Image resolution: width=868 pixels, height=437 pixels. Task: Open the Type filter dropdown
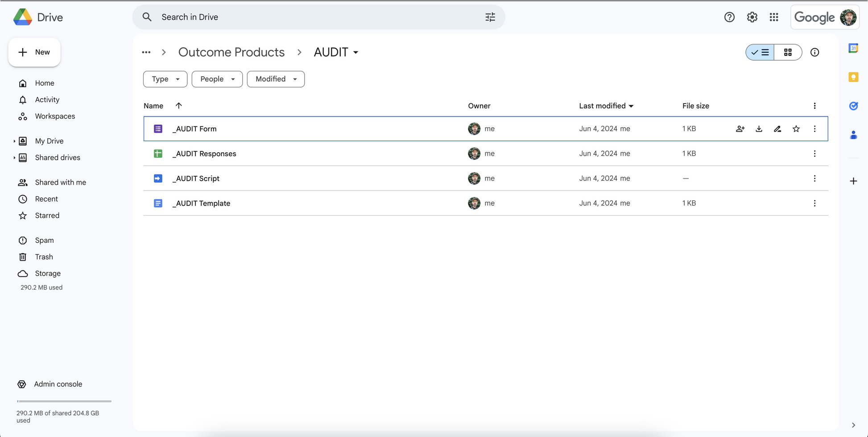[x=165, y=79]
